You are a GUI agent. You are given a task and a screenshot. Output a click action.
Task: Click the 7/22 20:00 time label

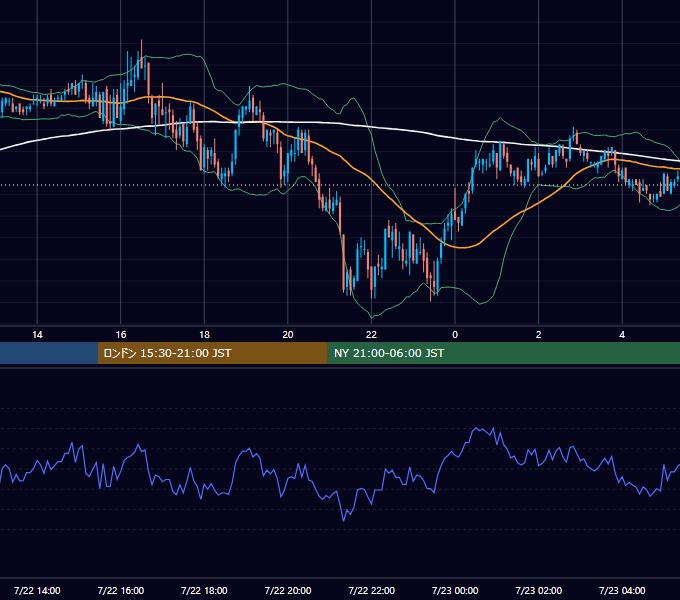click(x=288, y=590)
